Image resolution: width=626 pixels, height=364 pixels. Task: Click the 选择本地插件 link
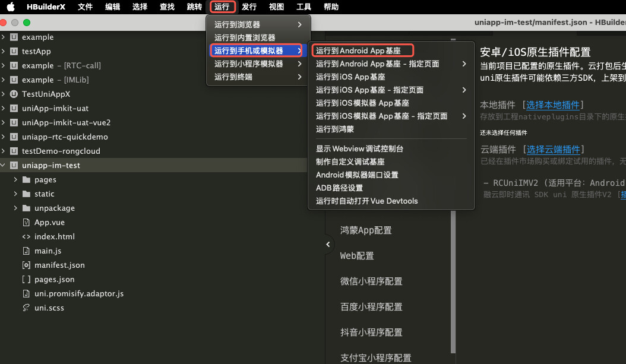(x=553, y=105)
